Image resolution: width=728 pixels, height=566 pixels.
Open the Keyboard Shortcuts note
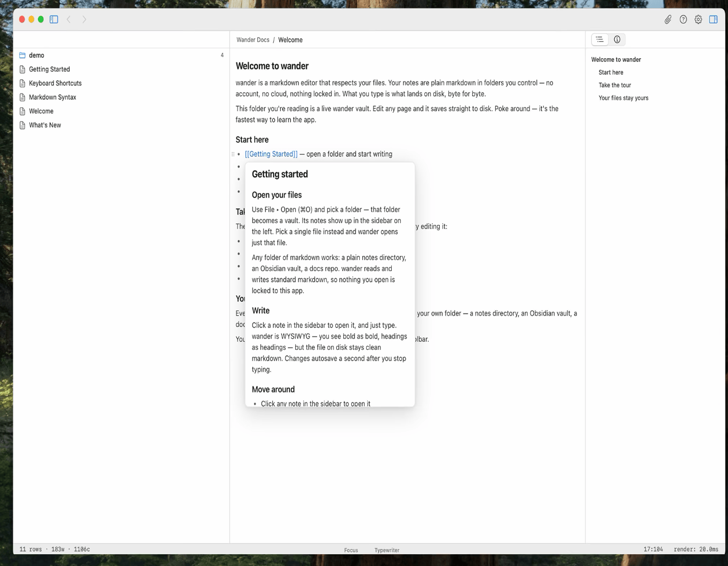click(x=121, y=83)
